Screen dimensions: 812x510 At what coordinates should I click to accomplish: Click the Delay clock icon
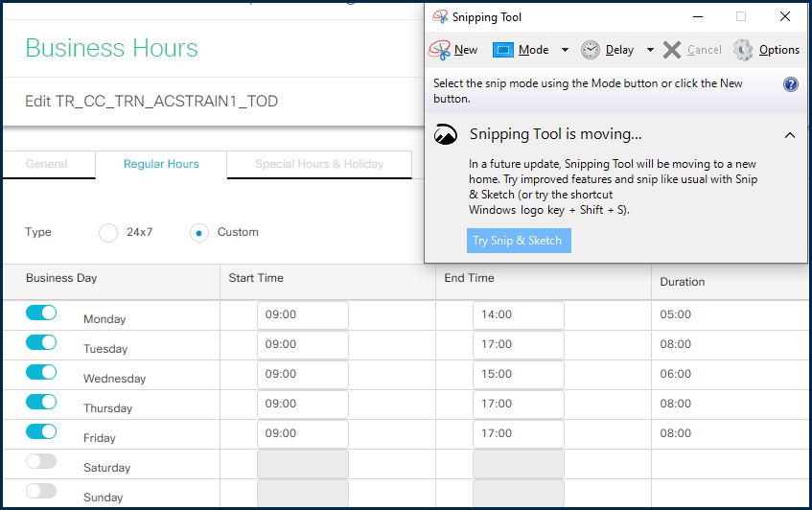[590, 50]
